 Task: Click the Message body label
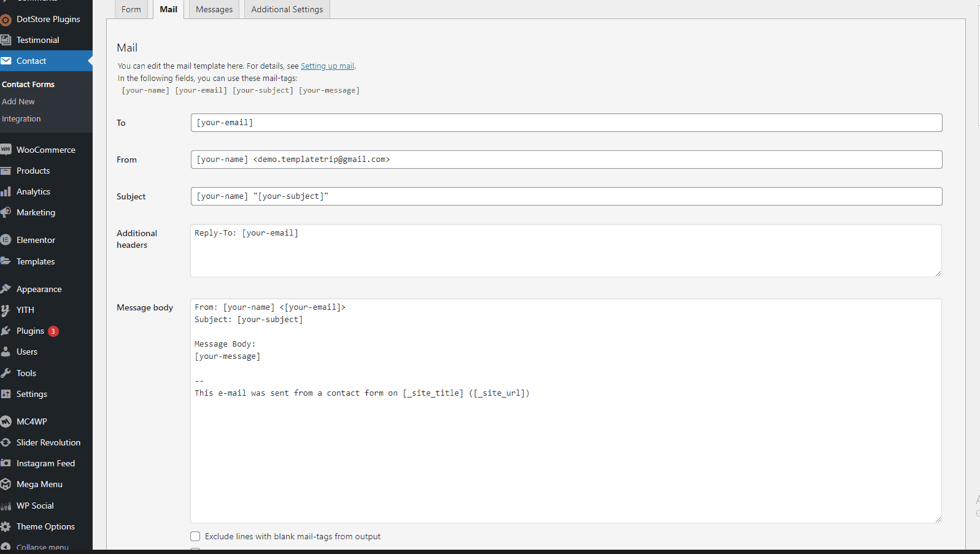(x=145, y=307)
